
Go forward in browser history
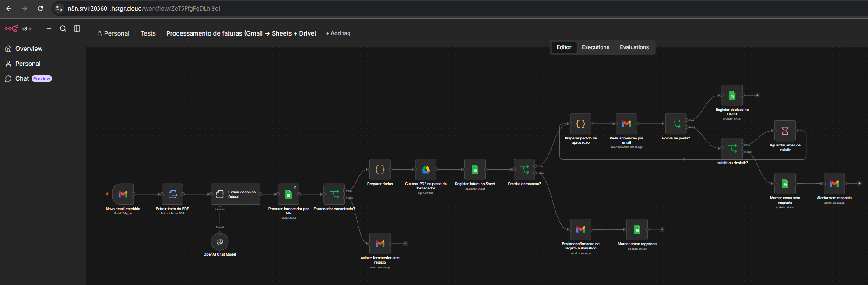coord(25,8)
